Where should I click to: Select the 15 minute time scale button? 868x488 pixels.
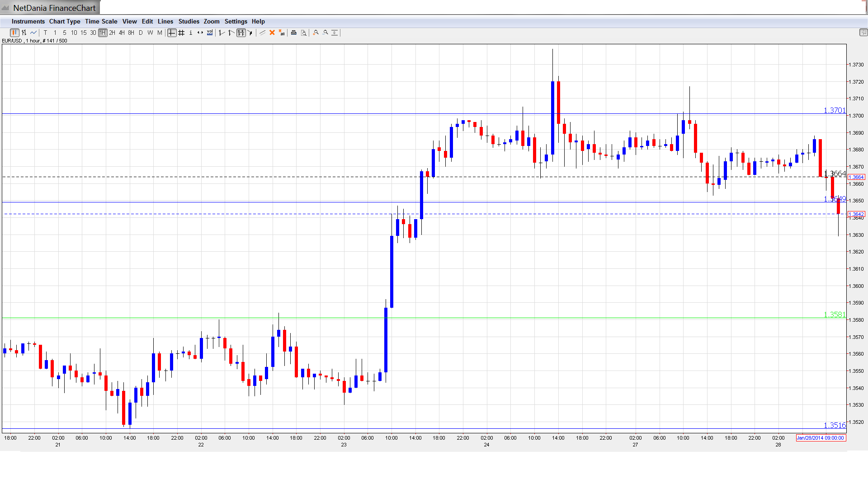[x=84, y=33]
